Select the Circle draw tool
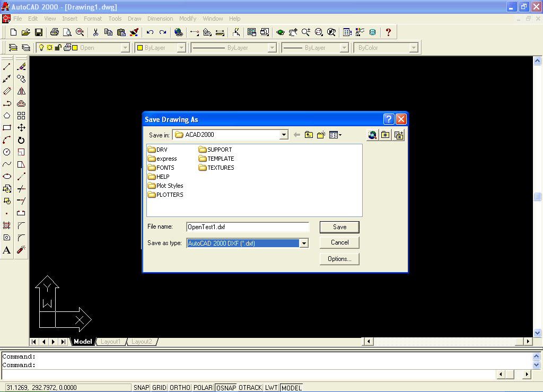 6,152
